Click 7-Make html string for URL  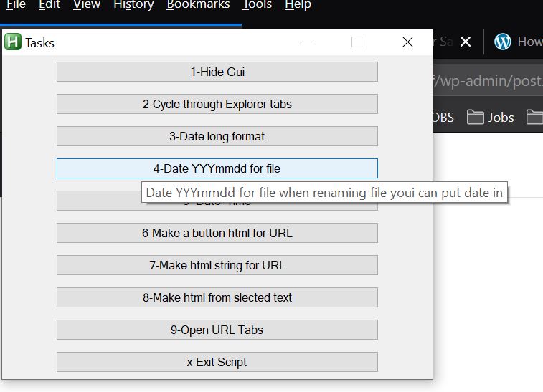point(217,265)
